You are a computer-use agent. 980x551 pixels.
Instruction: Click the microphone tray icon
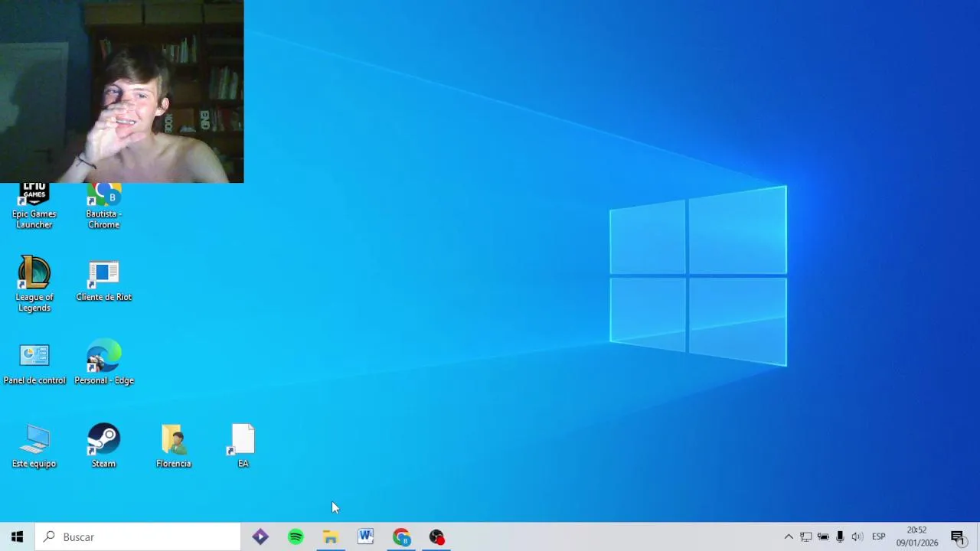pos(840,537)
